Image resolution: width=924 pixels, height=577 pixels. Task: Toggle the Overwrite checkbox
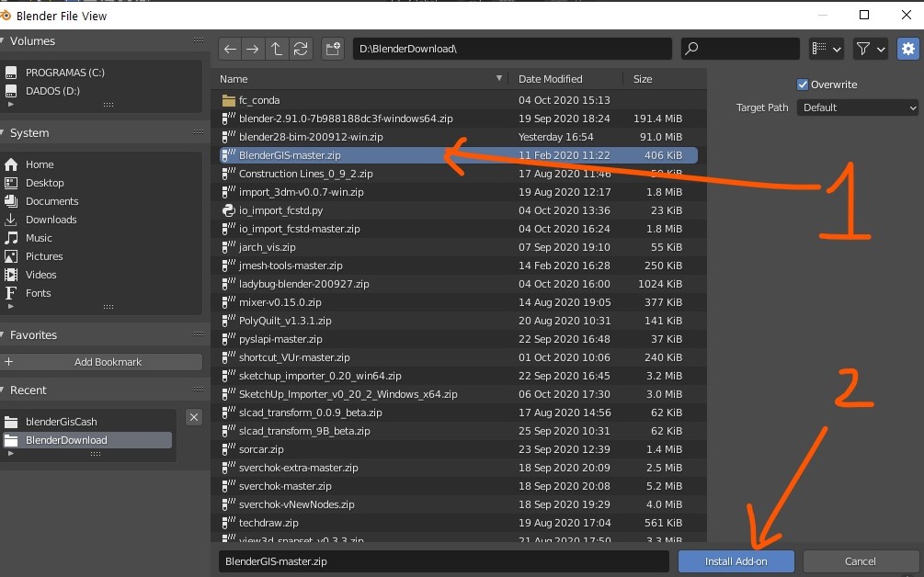[803, 85]
